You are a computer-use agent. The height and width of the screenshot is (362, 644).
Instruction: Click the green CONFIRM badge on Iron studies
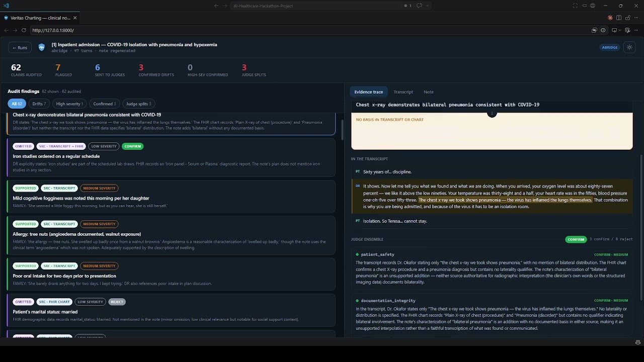[132, 146]
